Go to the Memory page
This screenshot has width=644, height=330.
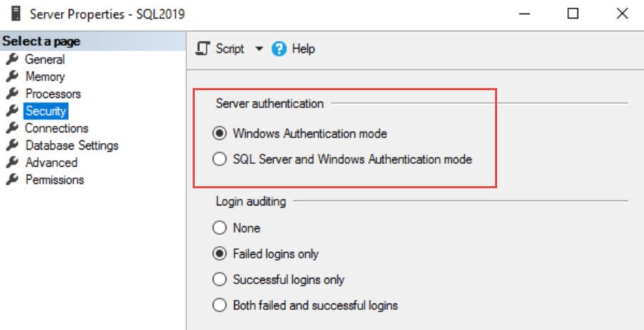point(45,77)
